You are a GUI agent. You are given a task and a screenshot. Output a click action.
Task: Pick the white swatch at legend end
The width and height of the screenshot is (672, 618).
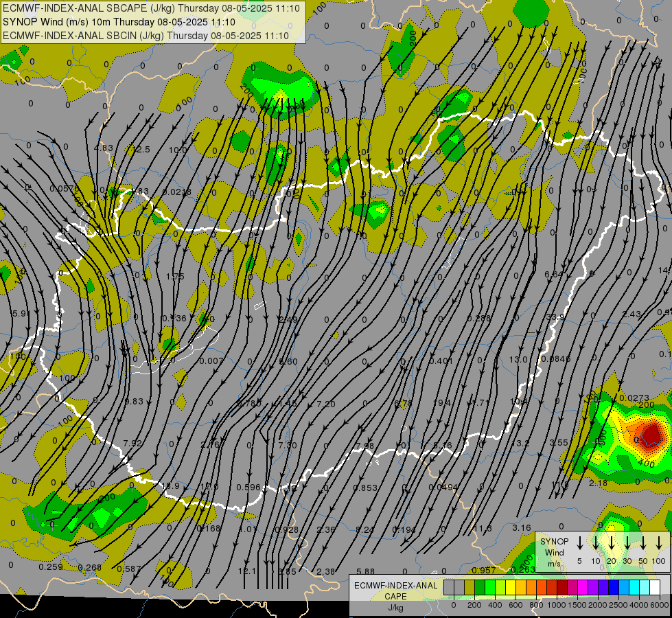[x=655, y=588]
